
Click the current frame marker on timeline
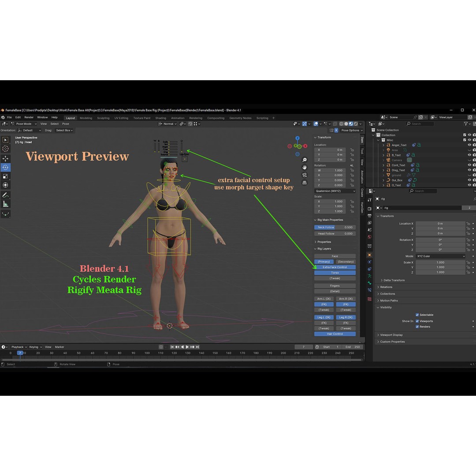[x=20, y=353]
